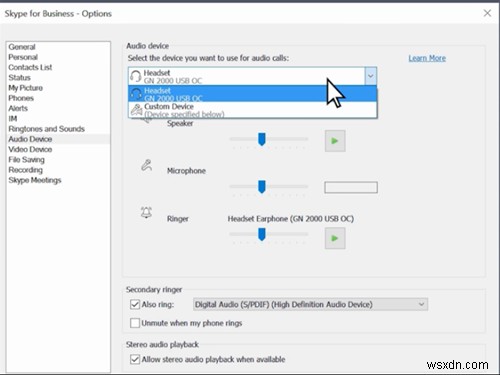The height and width of the screenshot is (375, 500).
Task: Click headset icon in selected device box
Action: 135,76
